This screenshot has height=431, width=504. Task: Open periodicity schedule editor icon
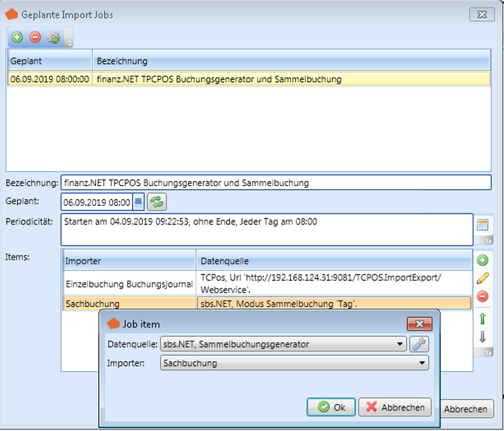tap(483, 225)
